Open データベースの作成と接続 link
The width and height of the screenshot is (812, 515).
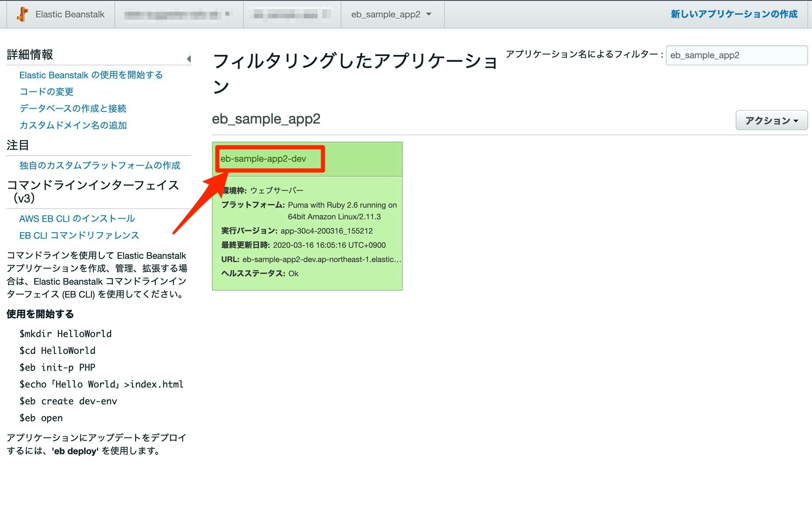72,108
